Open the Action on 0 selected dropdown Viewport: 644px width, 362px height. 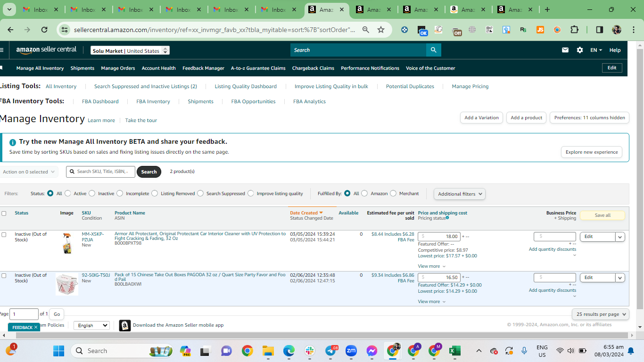click(28, 172)
